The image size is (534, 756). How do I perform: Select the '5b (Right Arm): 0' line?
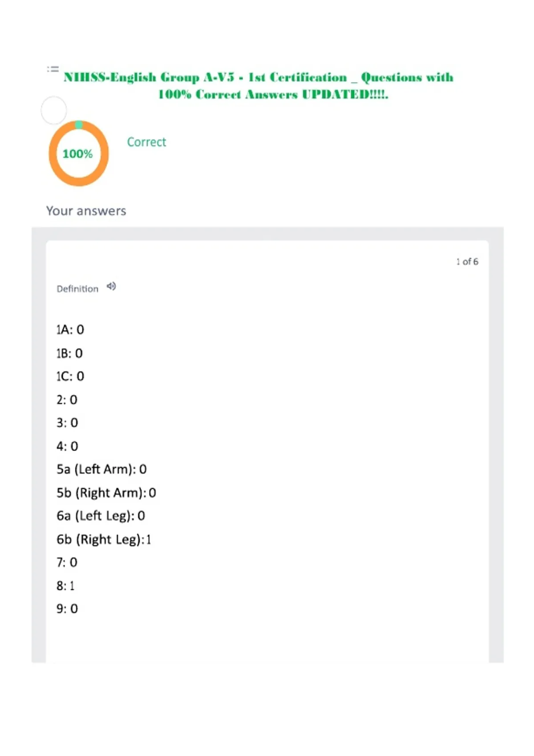click(x=106, y=493)
